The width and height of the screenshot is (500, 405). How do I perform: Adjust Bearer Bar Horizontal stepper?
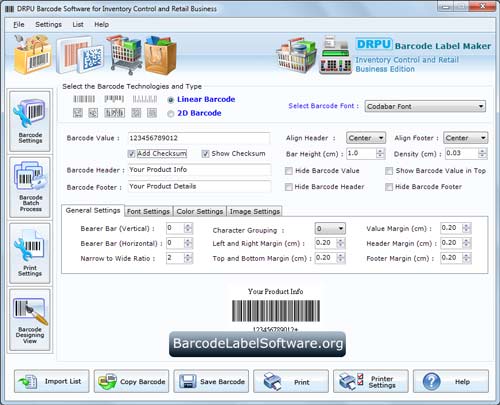pos(188,243)
